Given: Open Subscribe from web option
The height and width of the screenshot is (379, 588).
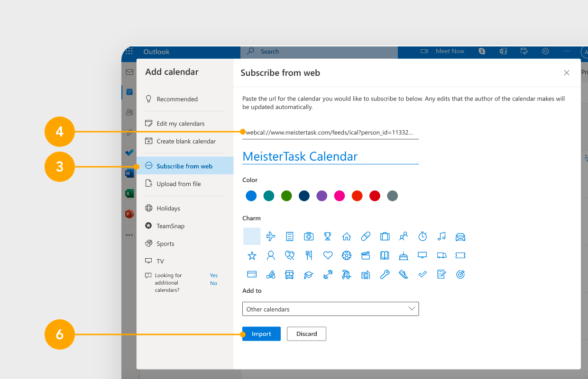Looking at the screenshot, I should point(185,166).
